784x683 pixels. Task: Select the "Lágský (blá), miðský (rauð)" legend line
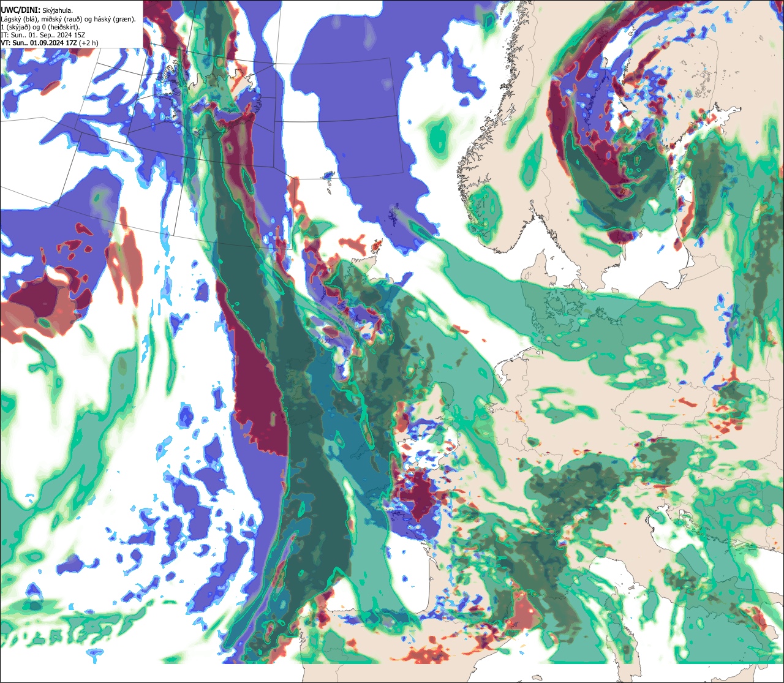[x=69, y=19]
